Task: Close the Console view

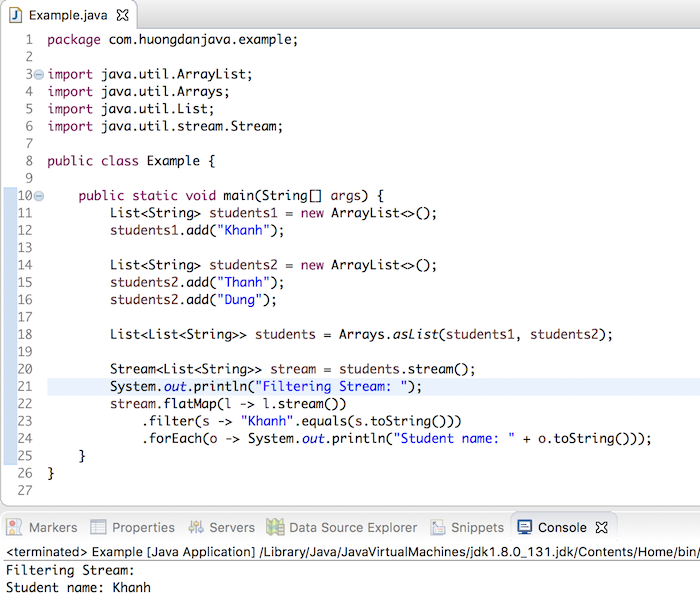Action: tap(602, 527)
